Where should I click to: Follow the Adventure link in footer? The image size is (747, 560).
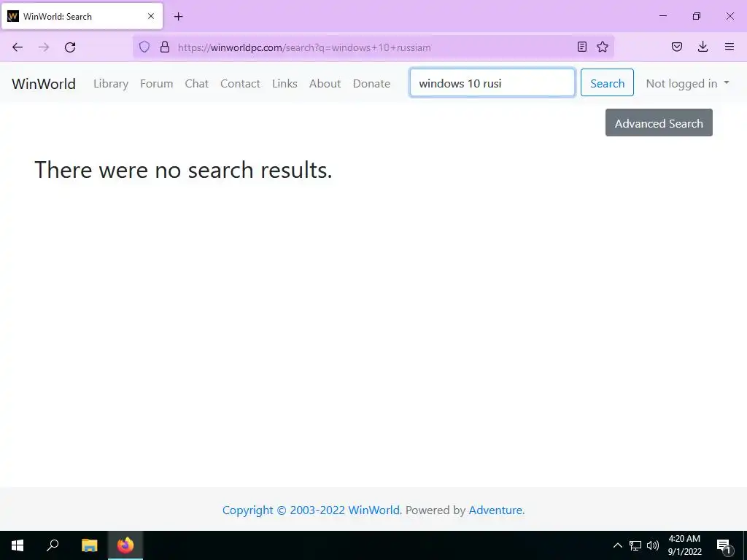(x=495, y=510)
